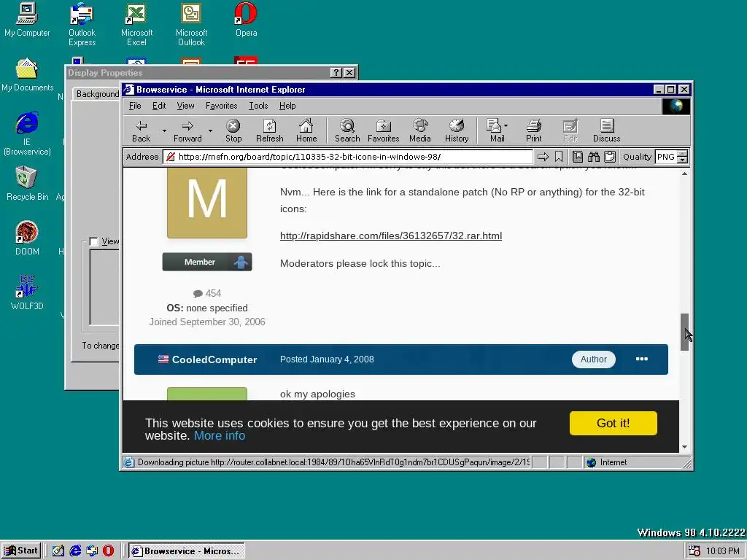Screen dimensions: 747x560
Task: Click the clipboard paste icon
Action: coord(610,157)
